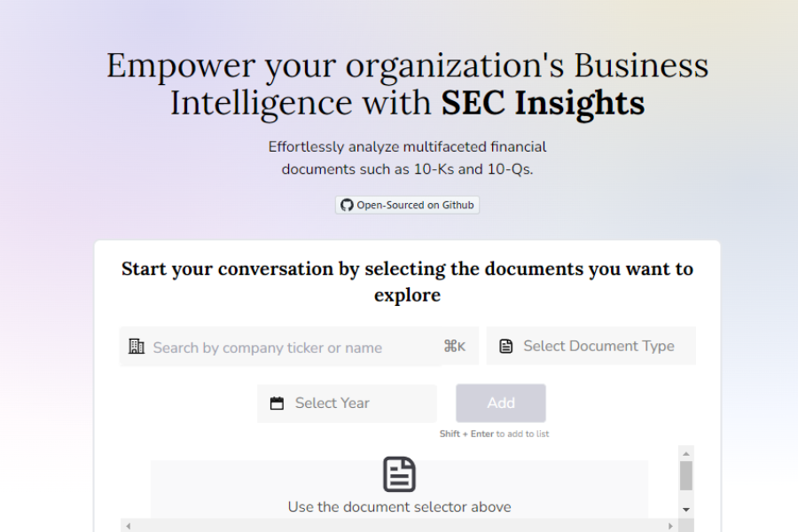The height and width of the screenshot is (532, 798).
Task: Click the right arrow on the horizontal scrollbar
Action: point(671,526)
